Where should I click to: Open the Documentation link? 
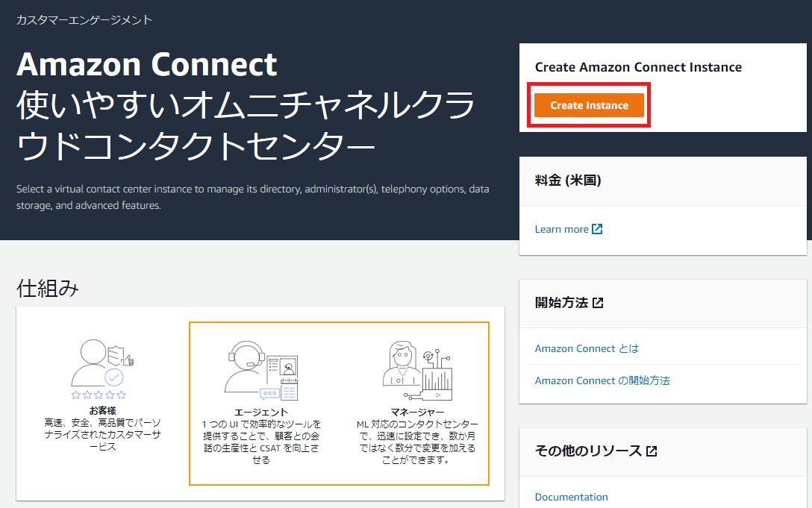point(571,497)
